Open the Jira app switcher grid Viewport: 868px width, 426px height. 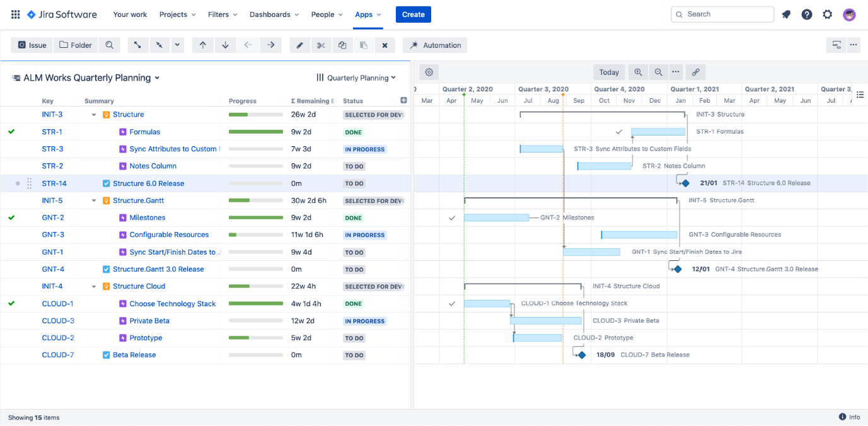15,14
